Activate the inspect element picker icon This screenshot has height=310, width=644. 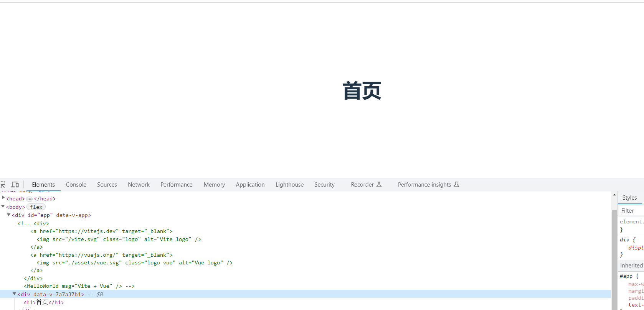pos(3,185)
